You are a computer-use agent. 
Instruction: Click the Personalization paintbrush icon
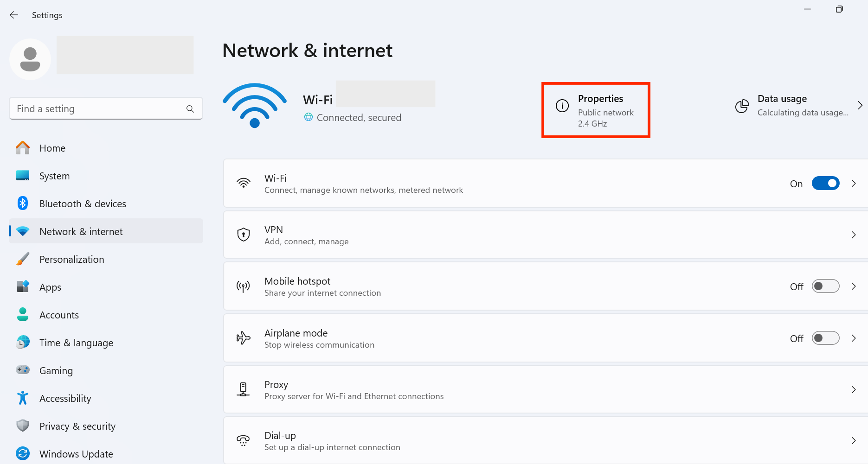pos(22,259)
